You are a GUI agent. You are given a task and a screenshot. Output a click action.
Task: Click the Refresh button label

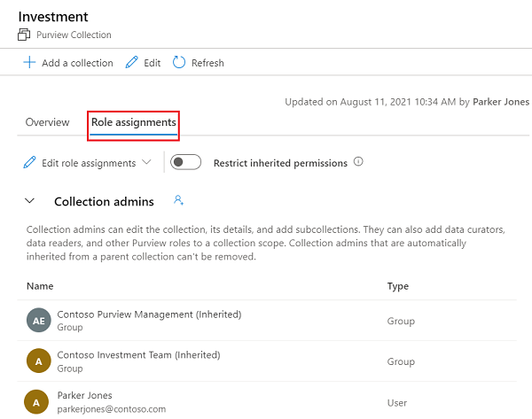(x=207, y=63)
